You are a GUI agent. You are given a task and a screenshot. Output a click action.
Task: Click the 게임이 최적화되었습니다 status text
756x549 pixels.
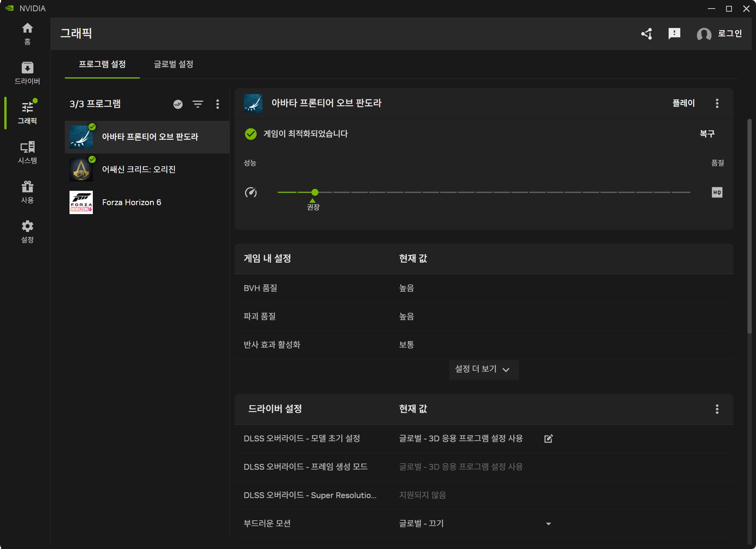click(306, 134)
